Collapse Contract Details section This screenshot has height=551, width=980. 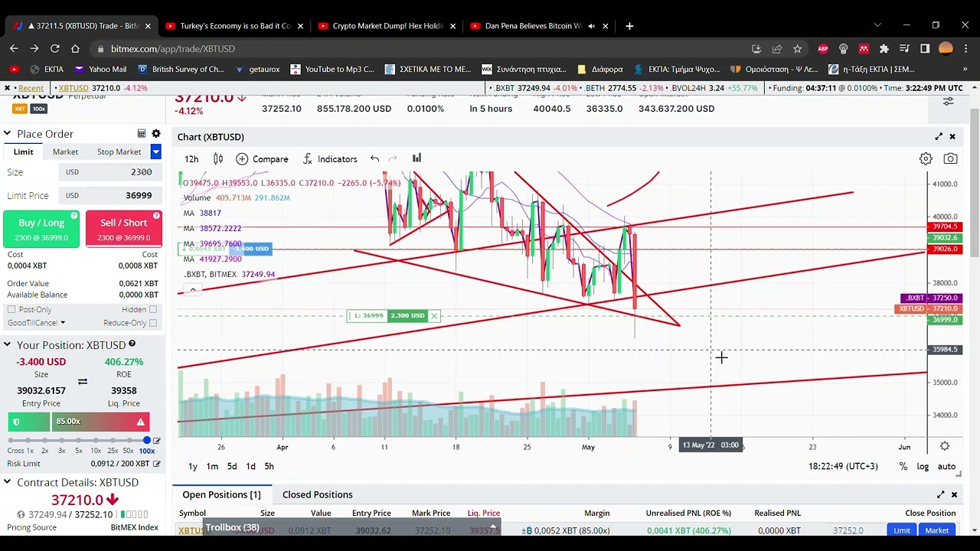(x=7, y=482)
